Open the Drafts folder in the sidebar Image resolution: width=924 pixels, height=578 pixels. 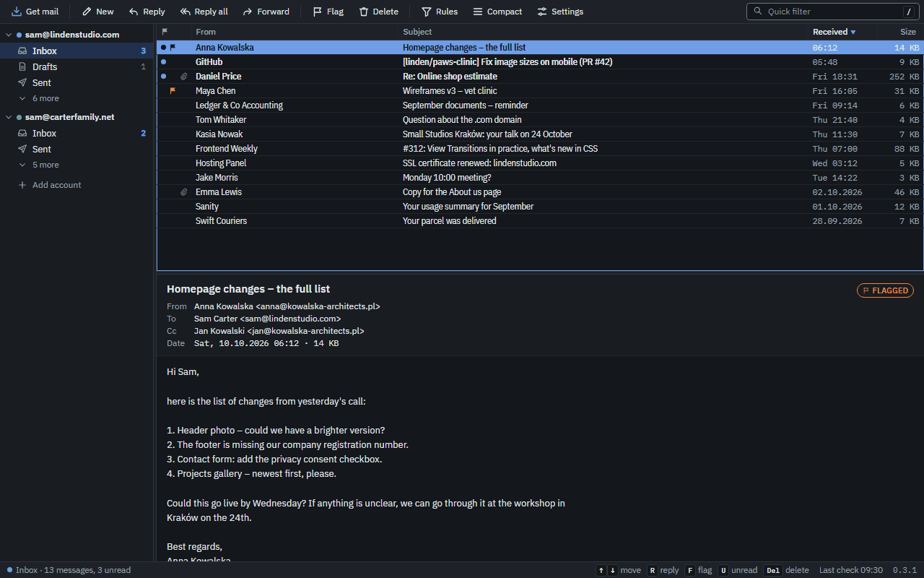pos(77,66)
